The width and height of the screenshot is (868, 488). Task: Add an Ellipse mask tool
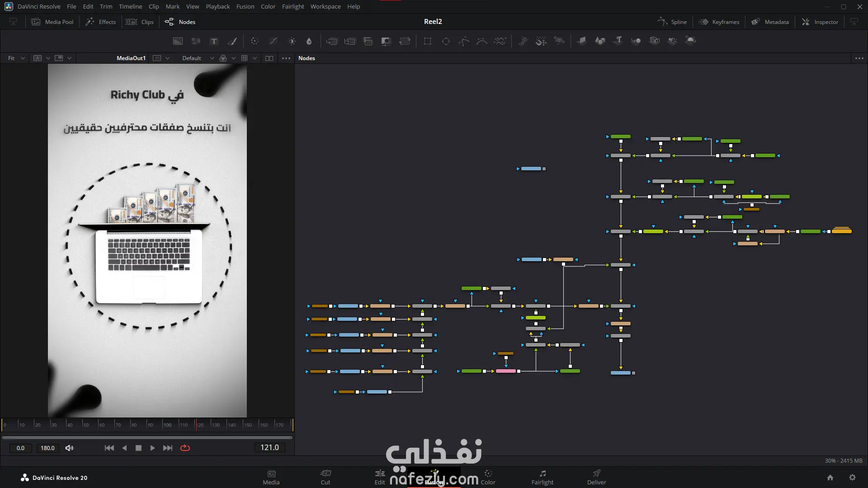[x=446, y=41]
